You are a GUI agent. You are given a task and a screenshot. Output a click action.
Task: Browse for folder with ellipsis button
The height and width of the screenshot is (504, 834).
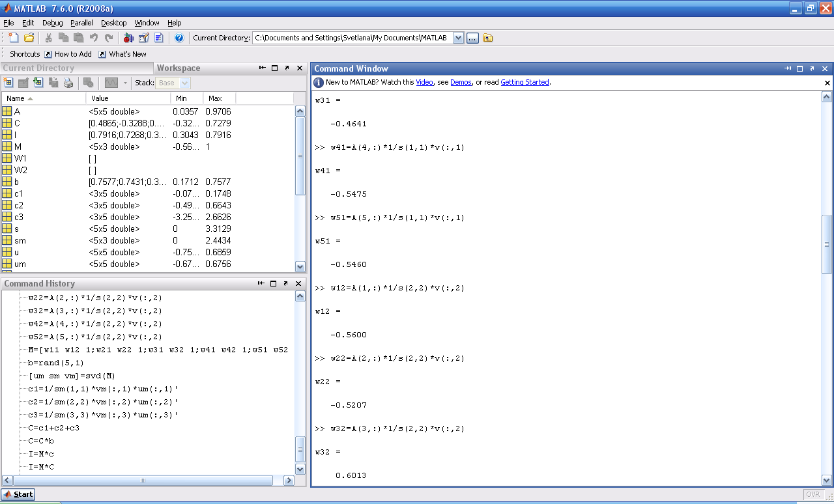click(x=472, y=38)
